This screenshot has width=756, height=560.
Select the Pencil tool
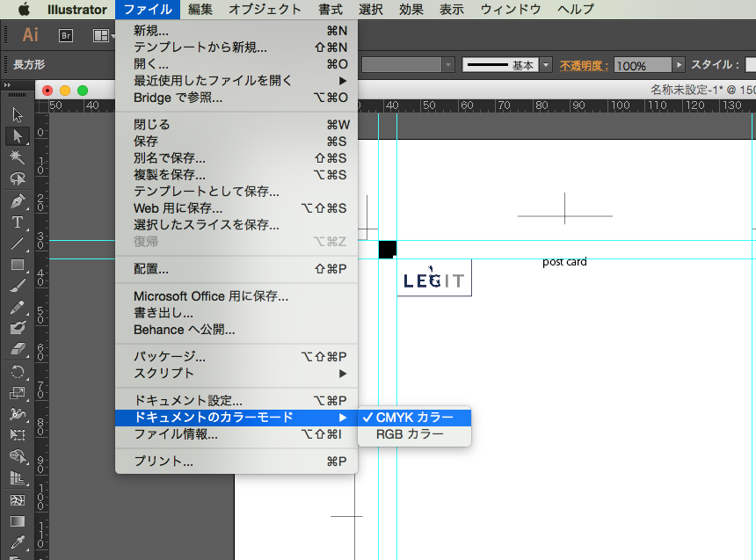[18, 307]
